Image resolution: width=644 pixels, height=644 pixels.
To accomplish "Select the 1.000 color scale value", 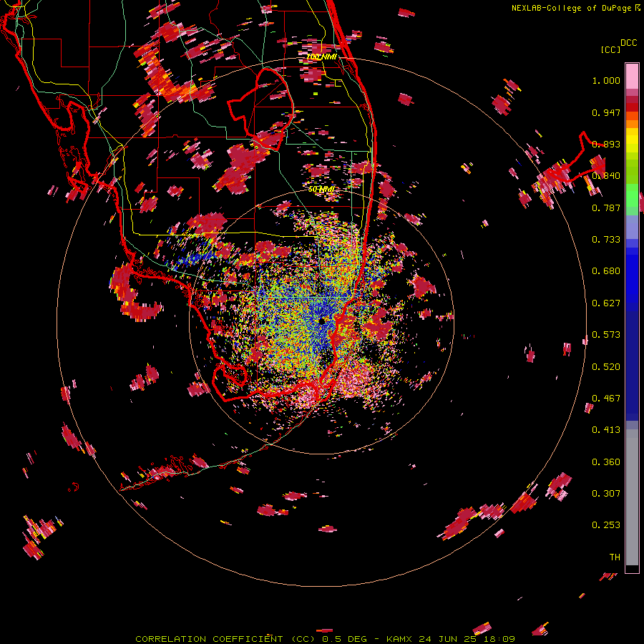I will coord(606,80).
